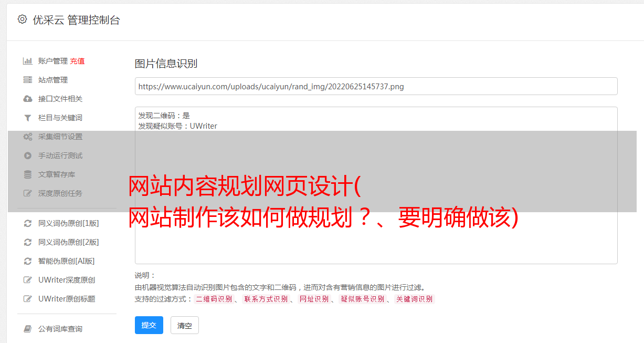Click the image URL input field
The image size is (644, 343).
(376, 86)
